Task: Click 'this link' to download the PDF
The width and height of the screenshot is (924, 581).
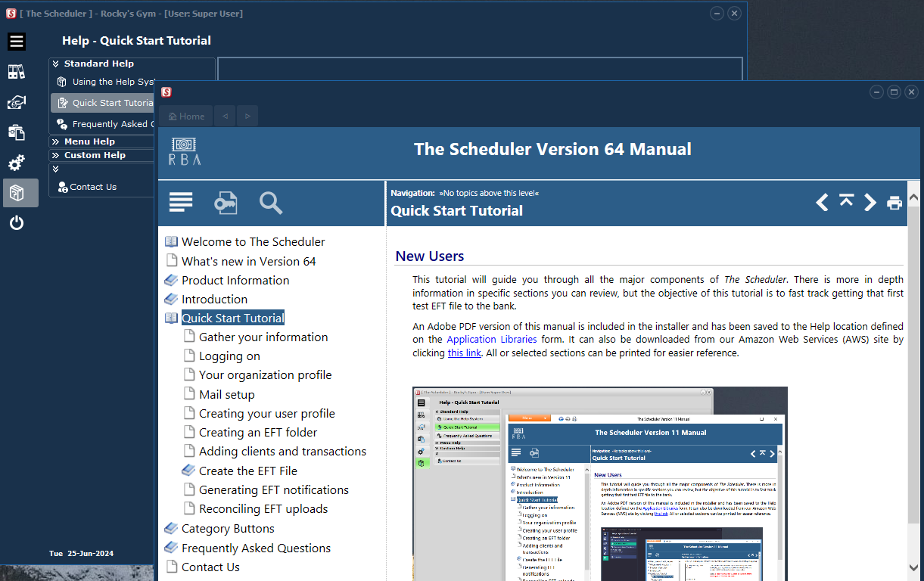Action: click(465, 353)
